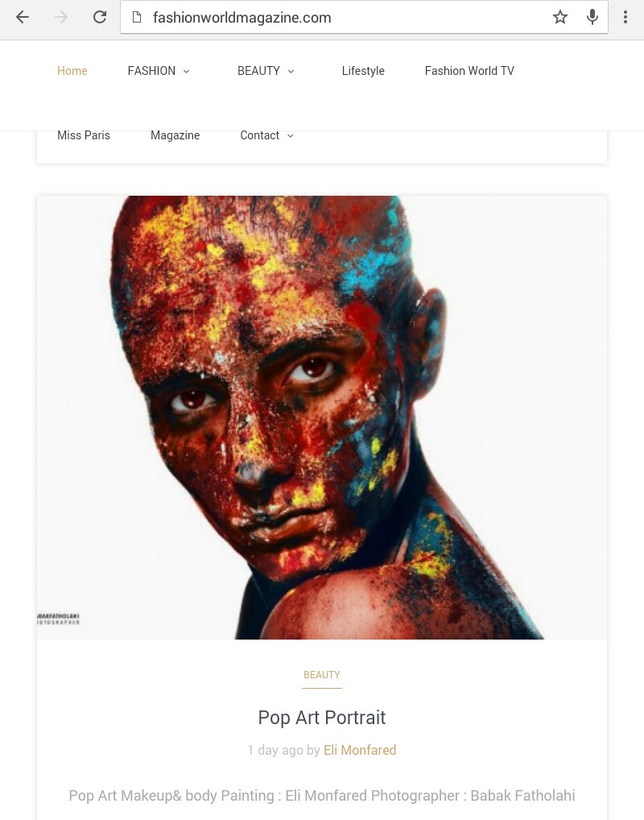Expand the Contact dropdown chevron
Viewport: 644px width, 820px height.
point(291,136)
